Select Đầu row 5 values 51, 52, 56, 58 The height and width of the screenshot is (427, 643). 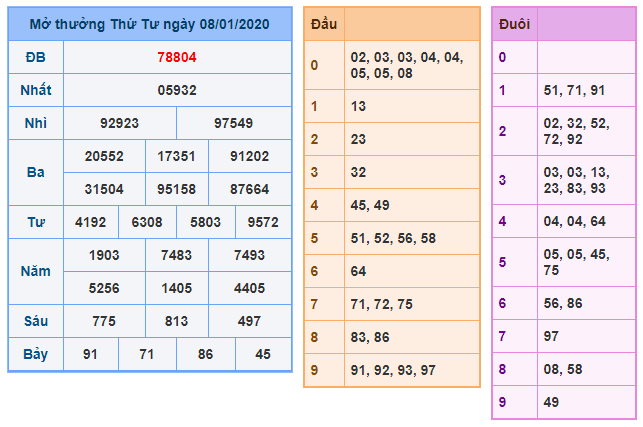[393, 238]
